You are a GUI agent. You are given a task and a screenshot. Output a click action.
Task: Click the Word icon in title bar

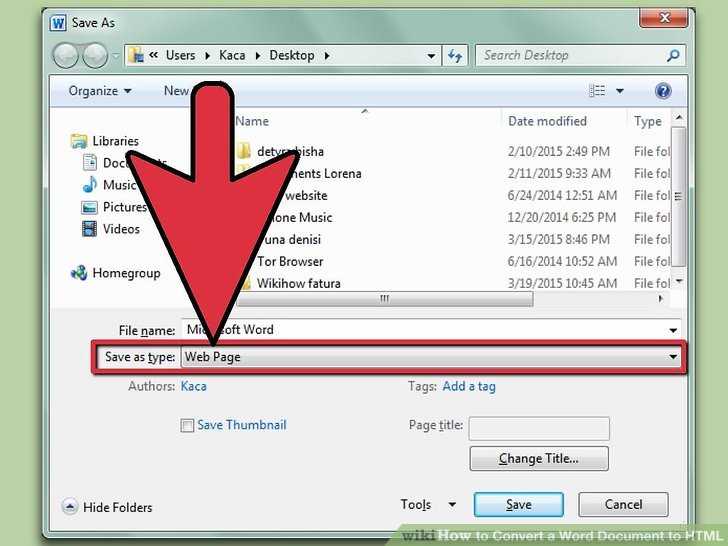coord(58,23)
